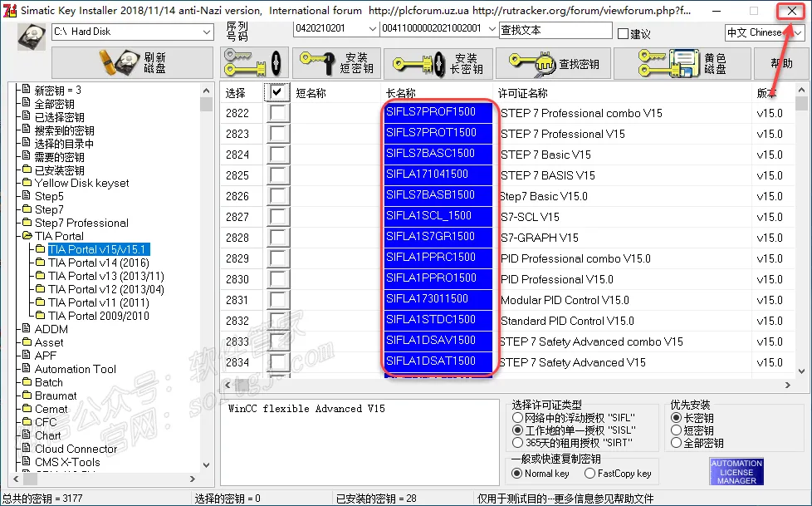Select 已选择密钥 tree item

click(59, 117)
